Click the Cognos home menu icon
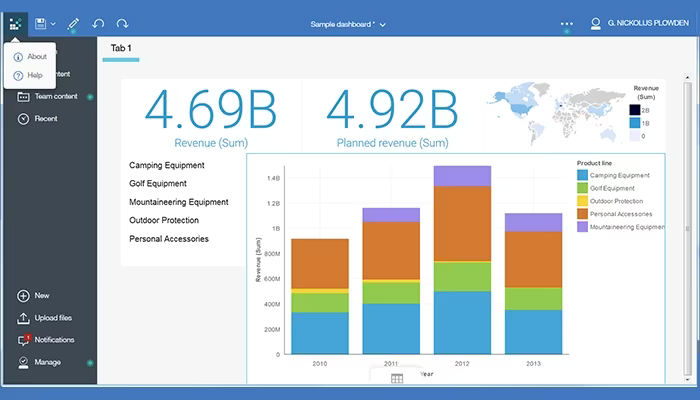 point(16,24)
